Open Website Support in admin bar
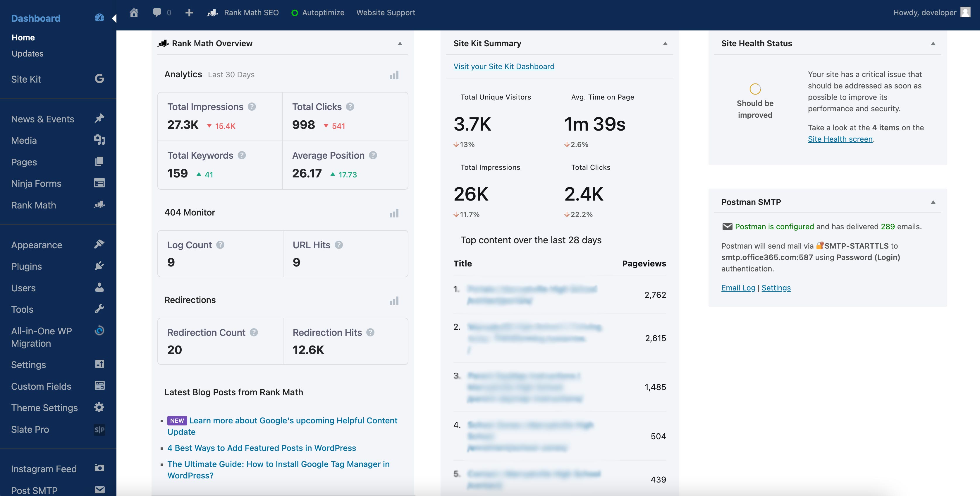This screenshot has height=496, width=980. coord(385,13)
